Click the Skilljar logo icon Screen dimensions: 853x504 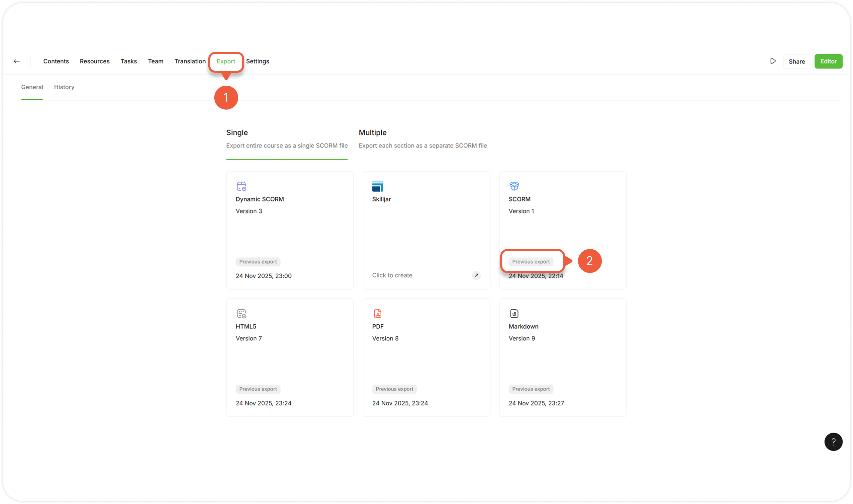377,186
